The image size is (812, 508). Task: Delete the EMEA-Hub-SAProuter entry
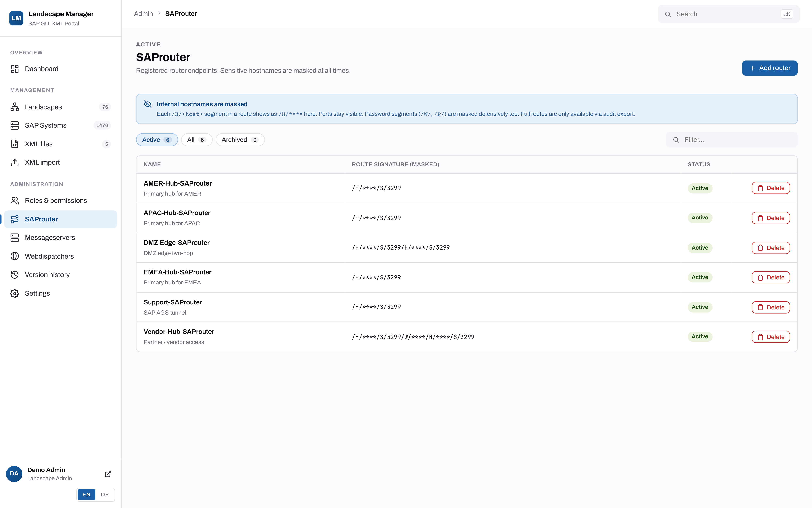click(771, 278)
